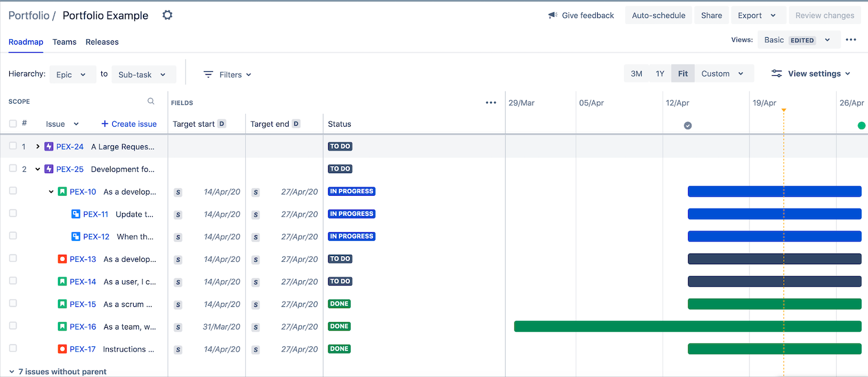Check the box for PEX-25 row
This screenshot has width=868, height=377.
tap(13, 169)
